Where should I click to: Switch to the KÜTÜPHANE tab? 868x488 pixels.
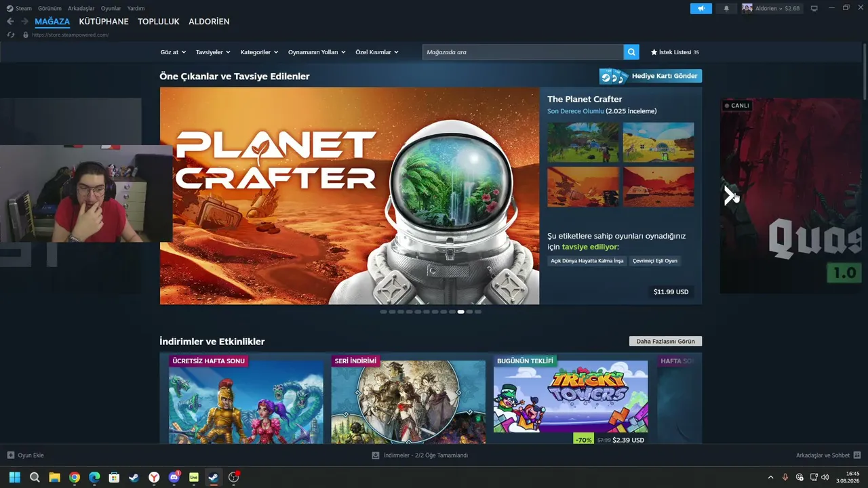pyautogui.click(x=104, y=22)
